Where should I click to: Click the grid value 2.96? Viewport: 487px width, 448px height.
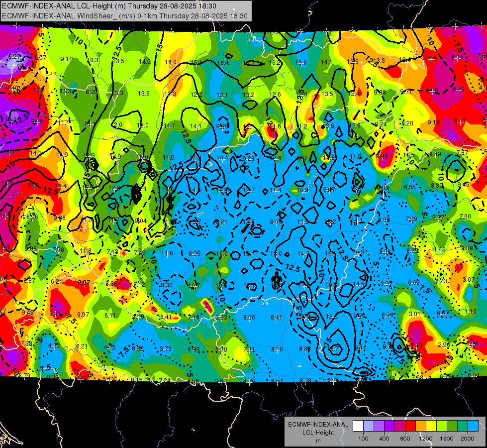(444, 345)
